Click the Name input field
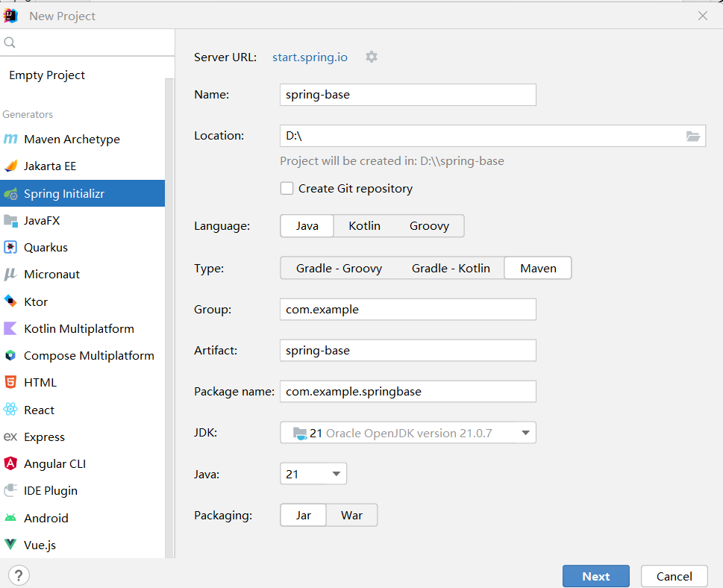 coord(408,95)
